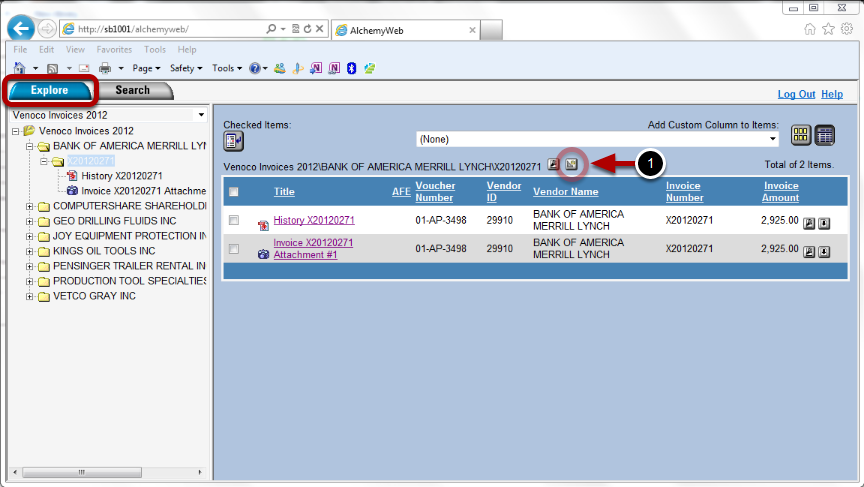
Task: Collapse BANK OF AMERICA MERRILL LYNCH folder
Action: click(x=30, y=146)
